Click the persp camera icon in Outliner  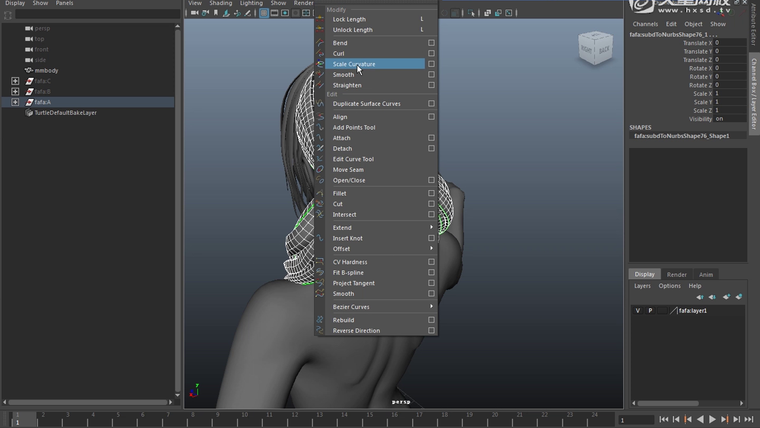point(28,28)
